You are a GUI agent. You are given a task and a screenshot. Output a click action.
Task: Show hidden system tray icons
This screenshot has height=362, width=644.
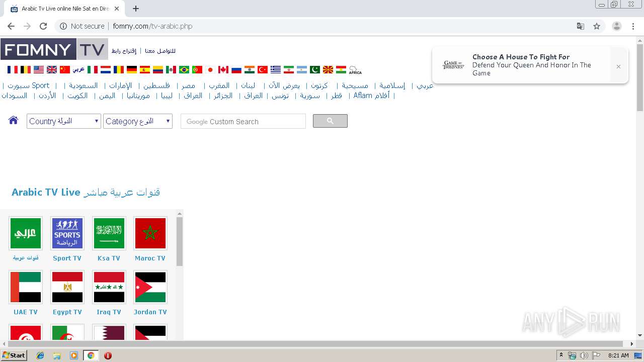[561, 355]
